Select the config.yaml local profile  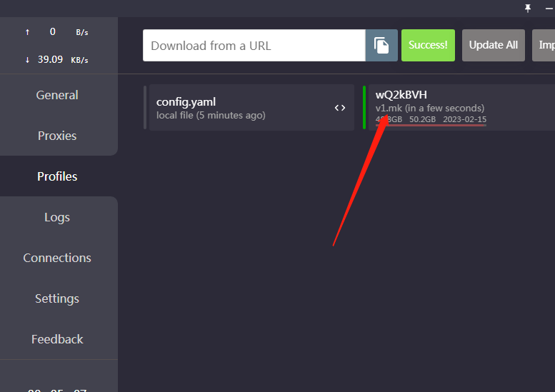pyautogui.click(x=236, y=108)
